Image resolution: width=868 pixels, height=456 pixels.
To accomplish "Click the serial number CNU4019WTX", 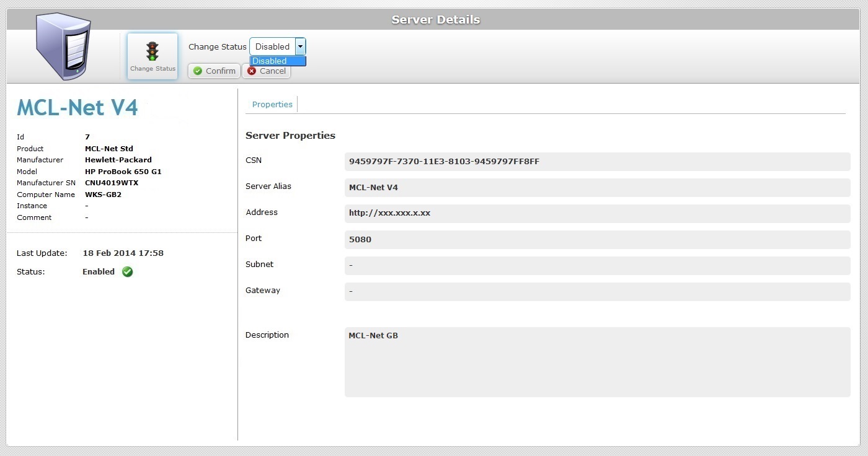I will (x=112, y=183).
